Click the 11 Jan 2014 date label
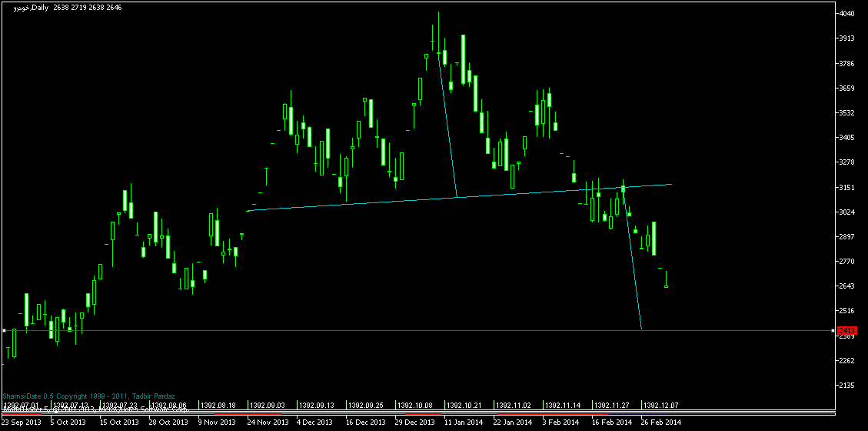This screenshot has height=431, width=868. 464,422
